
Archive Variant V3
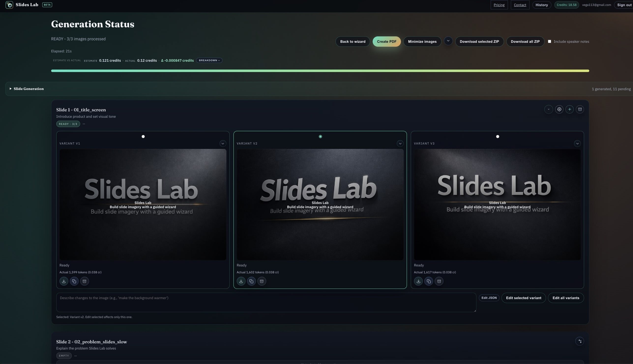pyautogui.click(x=439, y=281)
